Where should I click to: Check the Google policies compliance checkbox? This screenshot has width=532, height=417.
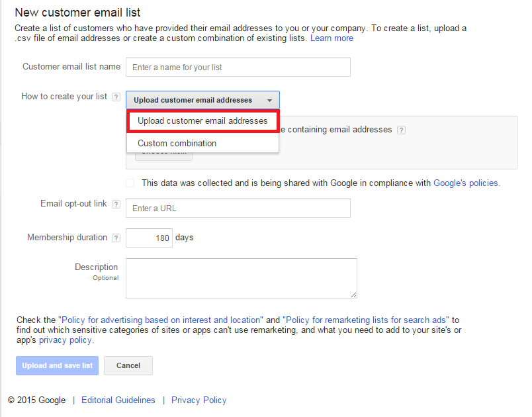[130, 183]
